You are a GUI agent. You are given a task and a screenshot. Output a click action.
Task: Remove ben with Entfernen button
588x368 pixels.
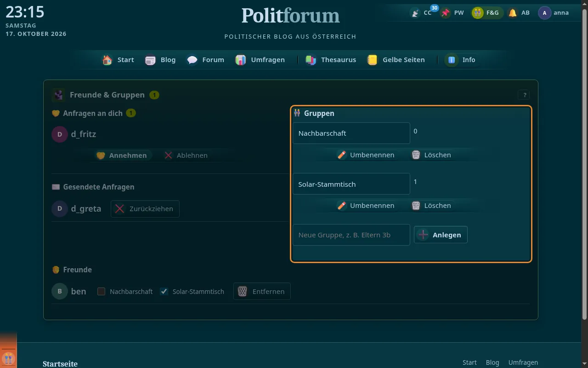[x=262, y=291]
